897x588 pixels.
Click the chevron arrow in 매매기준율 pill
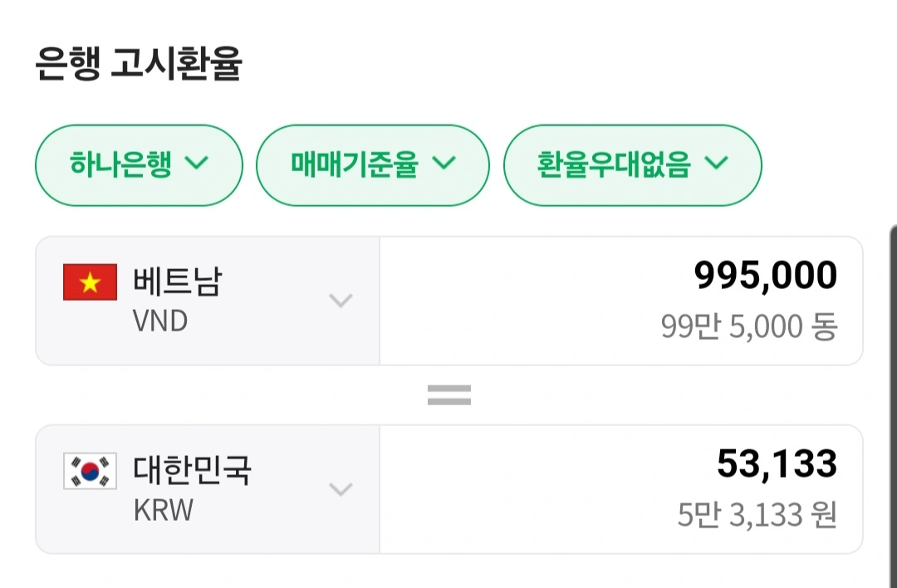point(444,163)
